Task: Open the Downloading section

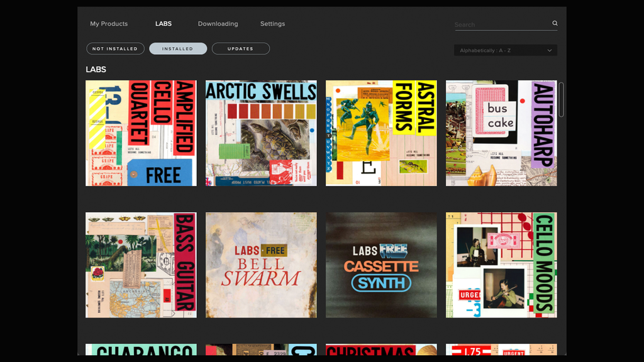Action: pos(218,23)
